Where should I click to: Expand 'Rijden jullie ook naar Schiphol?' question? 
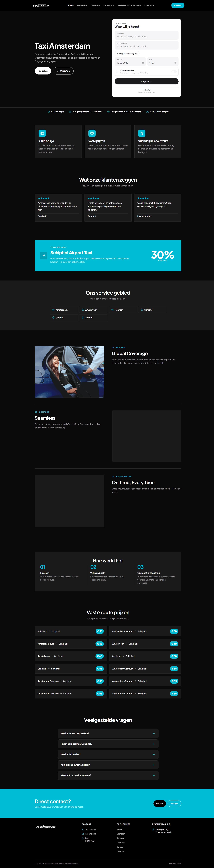point(108,744)
